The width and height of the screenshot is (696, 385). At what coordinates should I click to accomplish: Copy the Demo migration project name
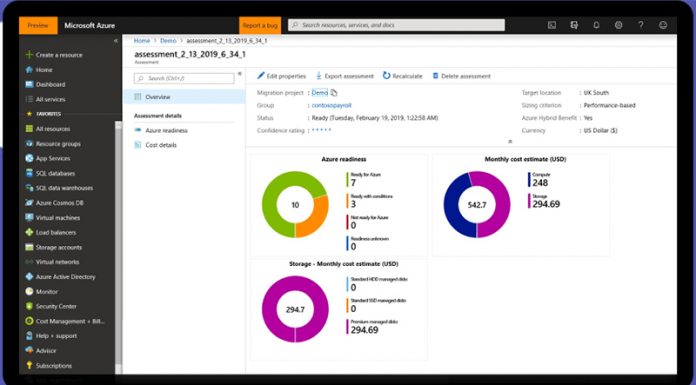pos(334,93)
